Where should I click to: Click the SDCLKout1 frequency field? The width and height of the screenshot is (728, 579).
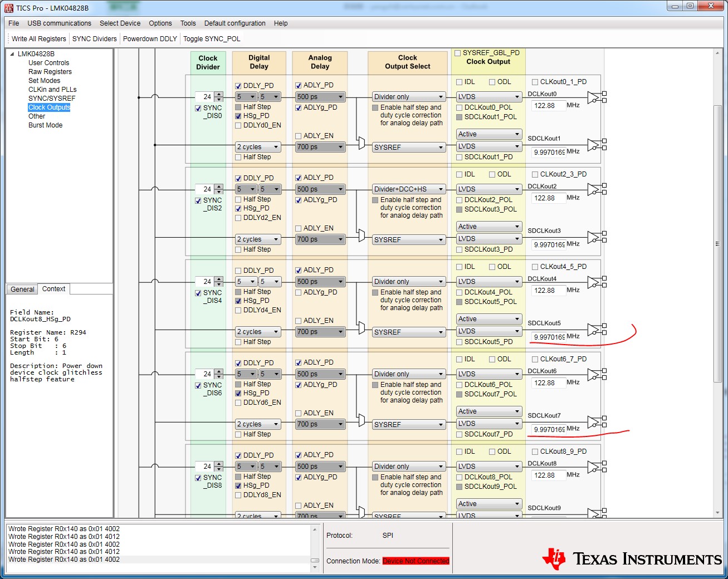pos(548,153)
